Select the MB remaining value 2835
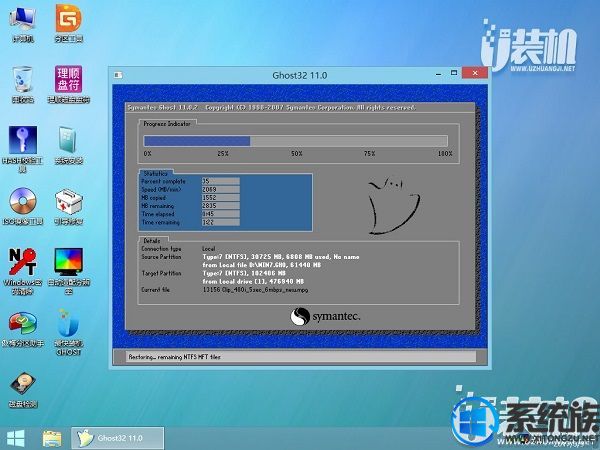The image size is (600, 450). coord(221,206)
